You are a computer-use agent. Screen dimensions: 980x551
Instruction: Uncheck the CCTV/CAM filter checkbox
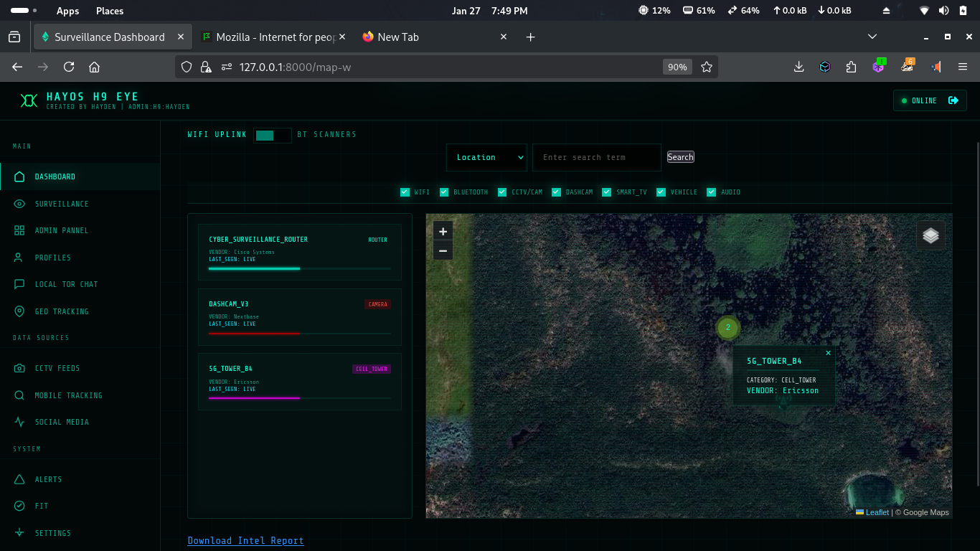[x=502, y=192]
